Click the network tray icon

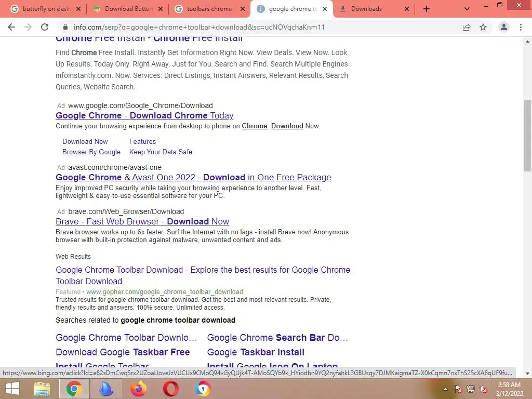471,389
